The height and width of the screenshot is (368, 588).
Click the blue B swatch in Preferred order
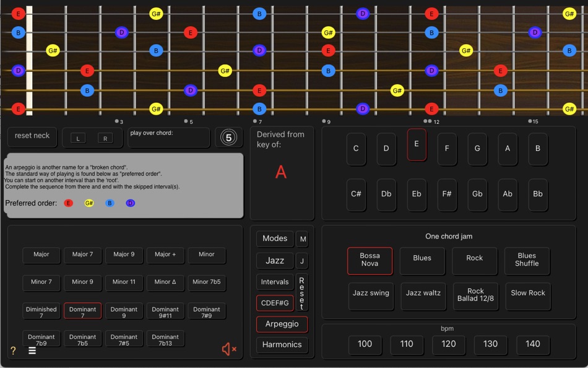[x=110, y=203]
